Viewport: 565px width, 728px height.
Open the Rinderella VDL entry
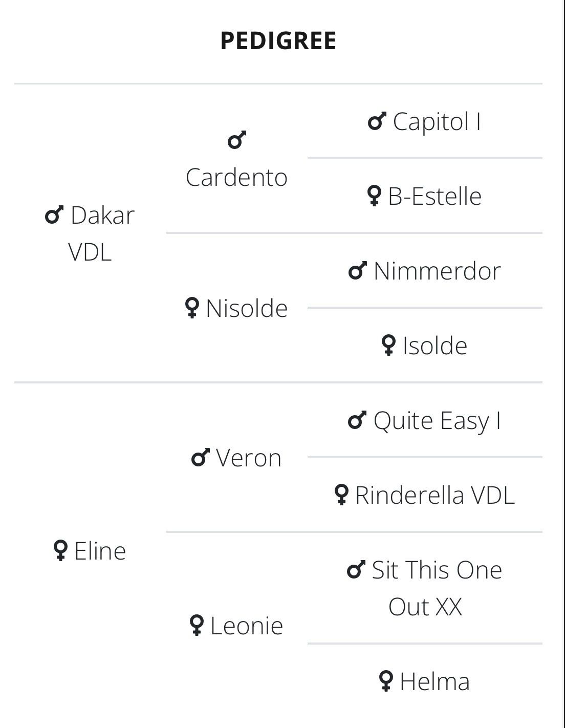[435, 495]
